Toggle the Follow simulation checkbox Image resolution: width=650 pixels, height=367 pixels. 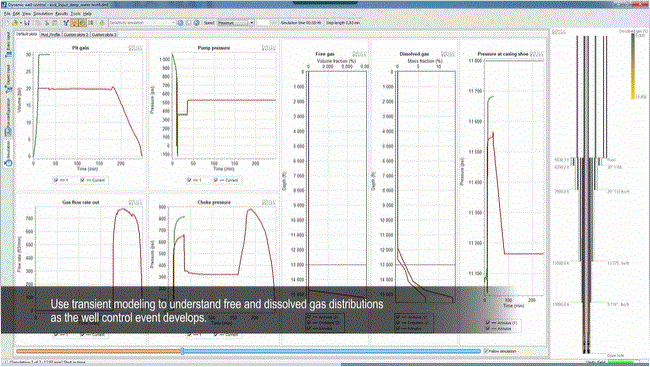coord(486,351)
